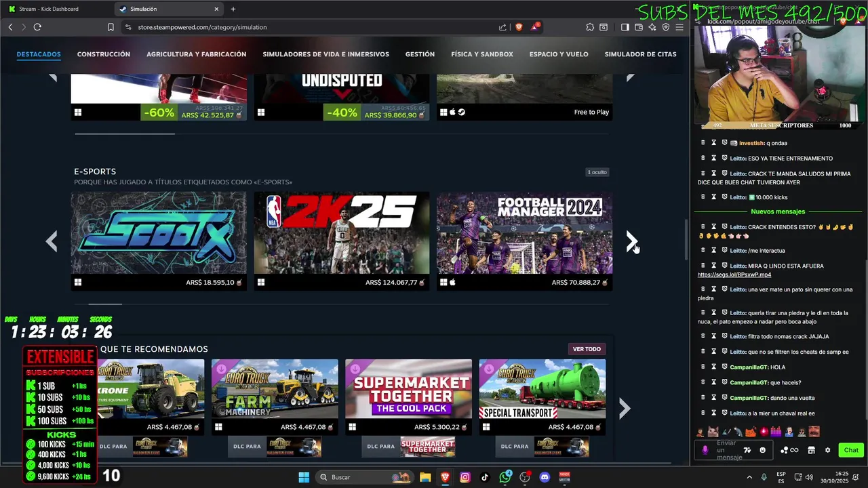
Task: Click the -60% ARS$ 42.525,87 price tag
Action: click(x=193, y=113)
